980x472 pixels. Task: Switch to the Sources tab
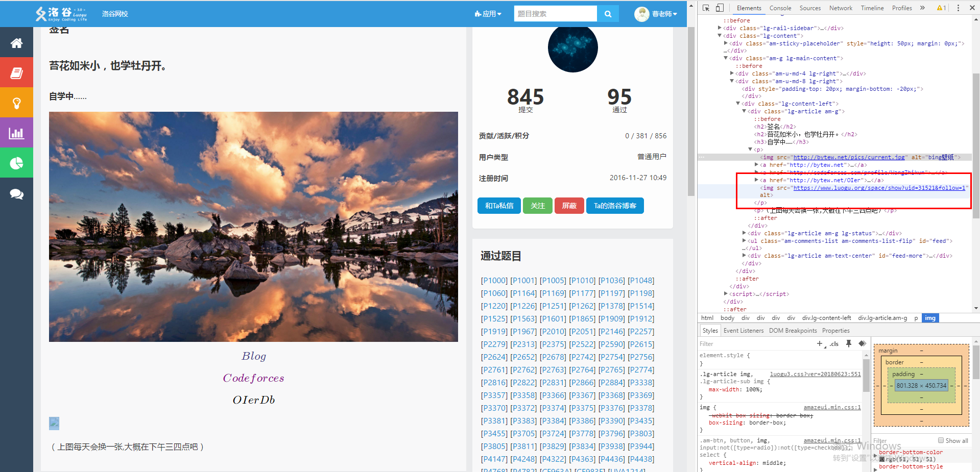(x=810, y=8)
